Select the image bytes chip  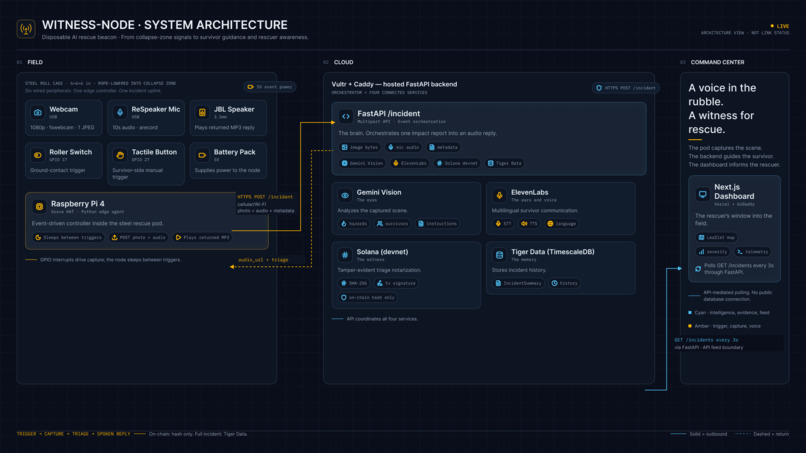click(x=360, y=147)
